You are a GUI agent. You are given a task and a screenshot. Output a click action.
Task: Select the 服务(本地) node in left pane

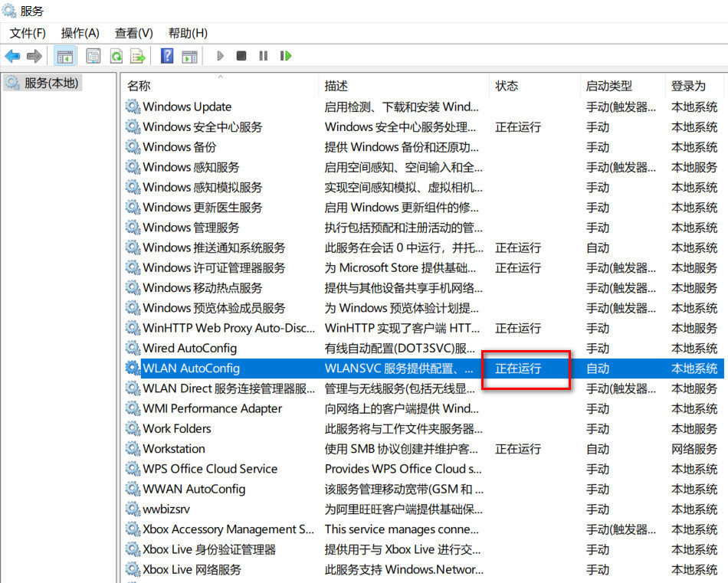[x=46, y=83]
